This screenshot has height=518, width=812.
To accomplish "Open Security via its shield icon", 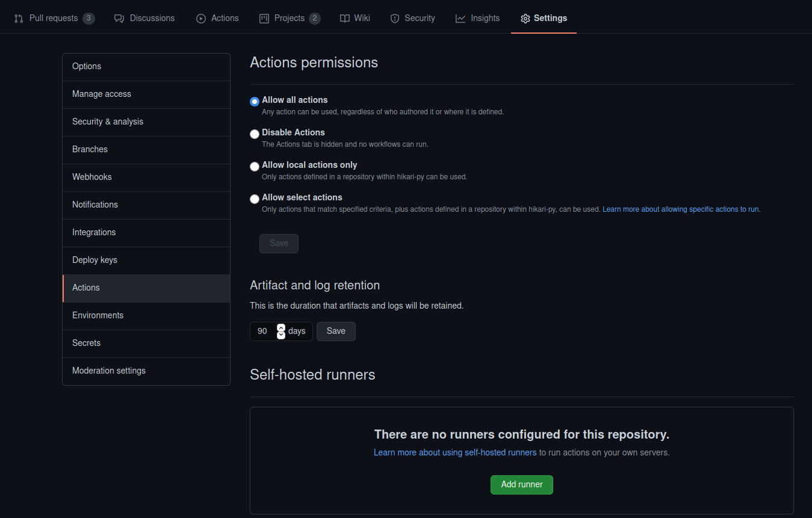I will pyautogui.click(x=394, y=18).
